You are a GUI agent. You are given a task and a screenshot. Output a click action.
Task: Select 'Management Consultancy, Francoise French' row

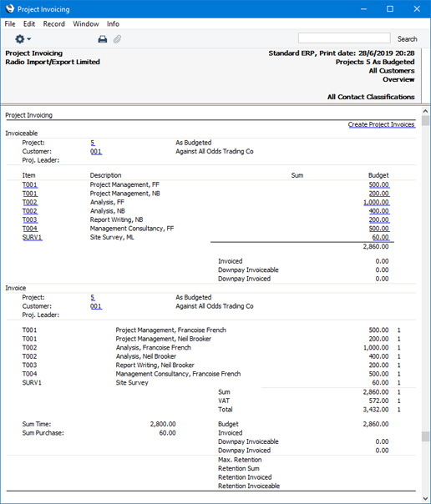tap(178, 374)
